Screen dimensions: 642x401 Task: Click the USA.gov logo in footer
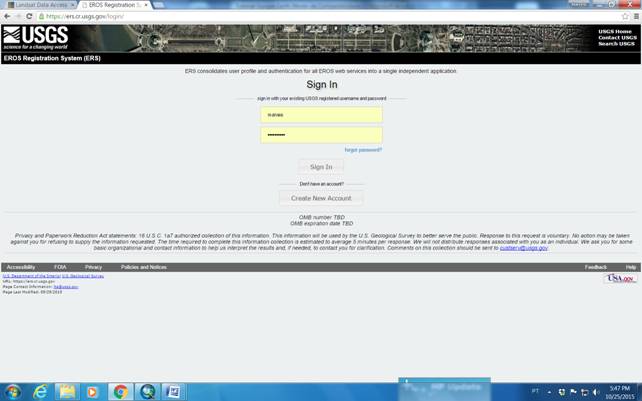(621, 279)
